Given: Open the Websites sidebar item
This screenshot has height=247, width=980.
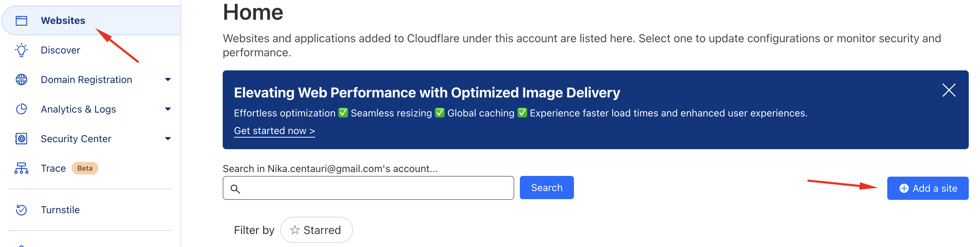Looking at the screenshot, I should (63, 20).
